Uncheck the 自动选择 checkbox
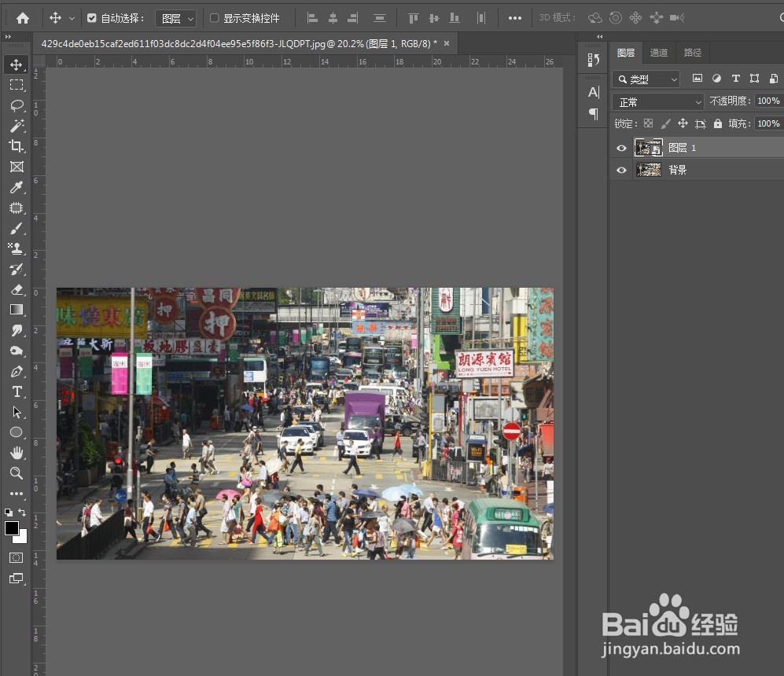784x676 pixels. [x=91, y=18]
